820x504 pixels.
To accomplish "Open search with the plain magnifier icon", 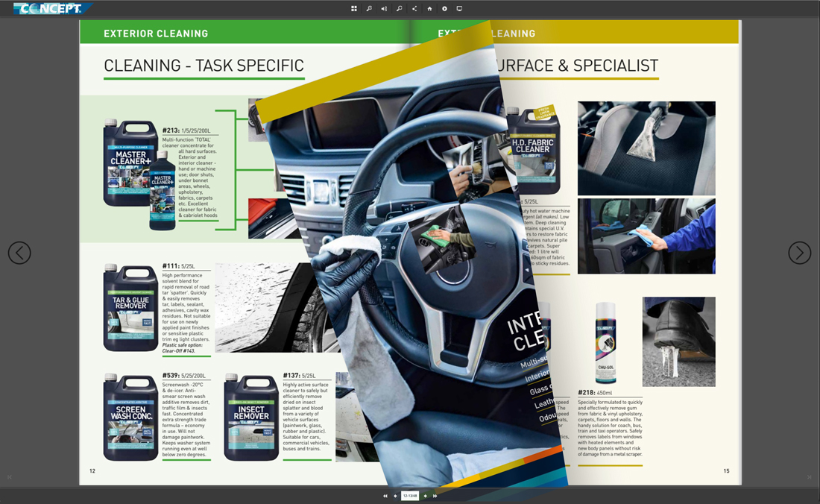I will (x=400, y=8).
